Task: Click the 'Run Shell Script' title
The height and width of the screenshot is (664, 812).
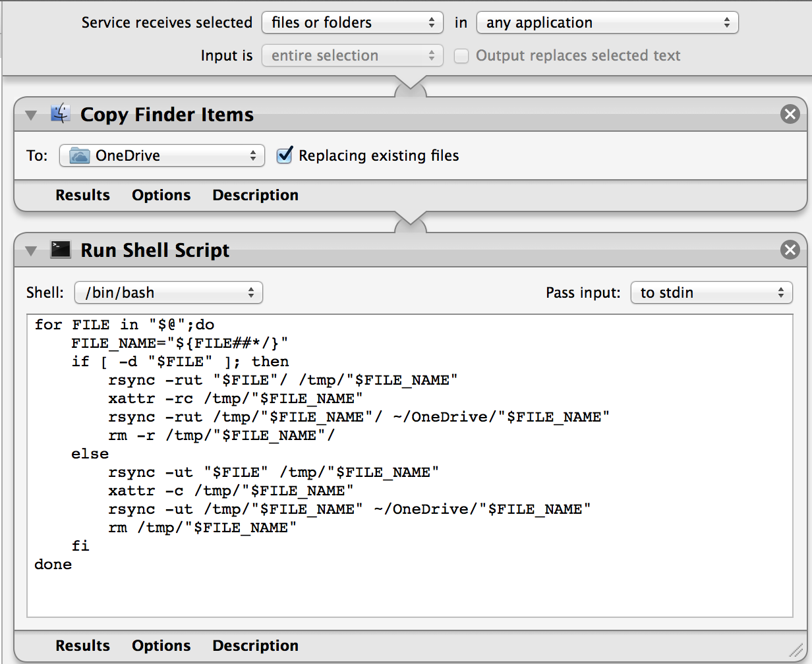Action: coord(155,250)
